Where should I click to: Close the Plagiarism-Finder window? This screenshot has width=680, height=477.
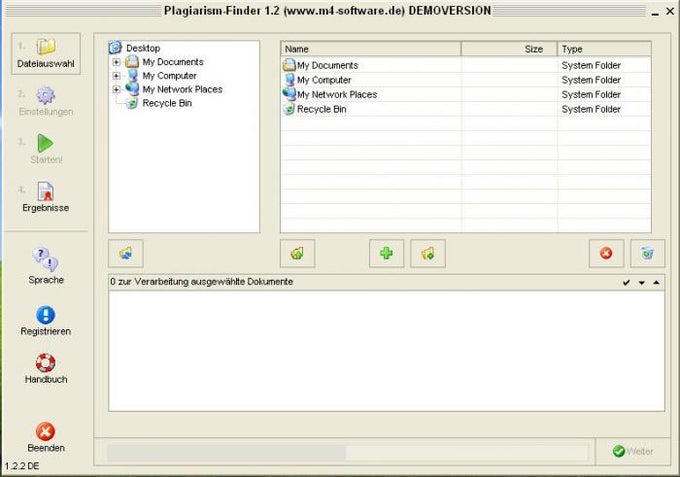(x=670, y=11)
